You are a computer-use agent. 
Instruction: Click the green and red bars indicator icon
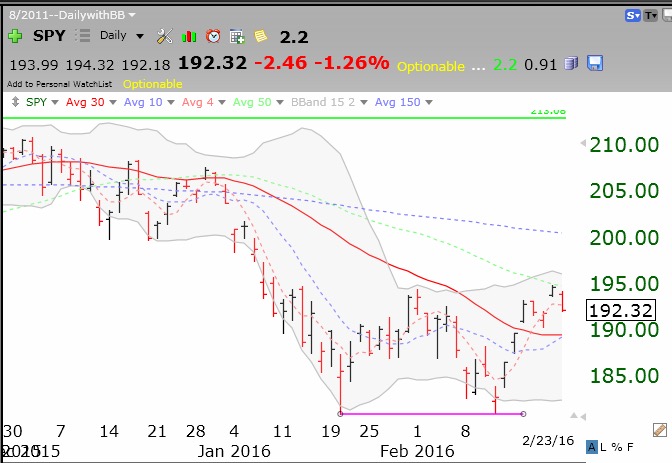coord(189,36)
